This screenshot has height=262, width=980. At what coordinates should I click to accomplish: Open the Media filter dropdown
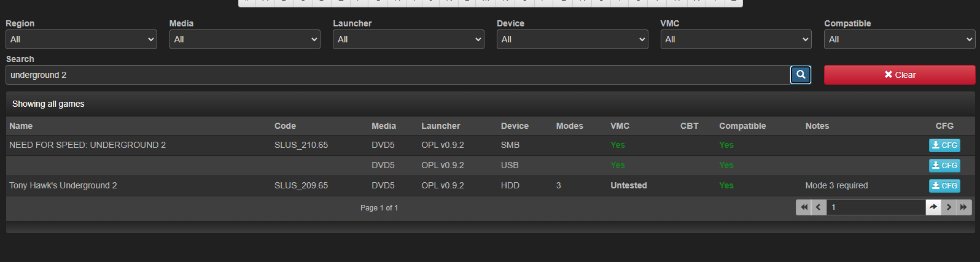click(245, 39)
